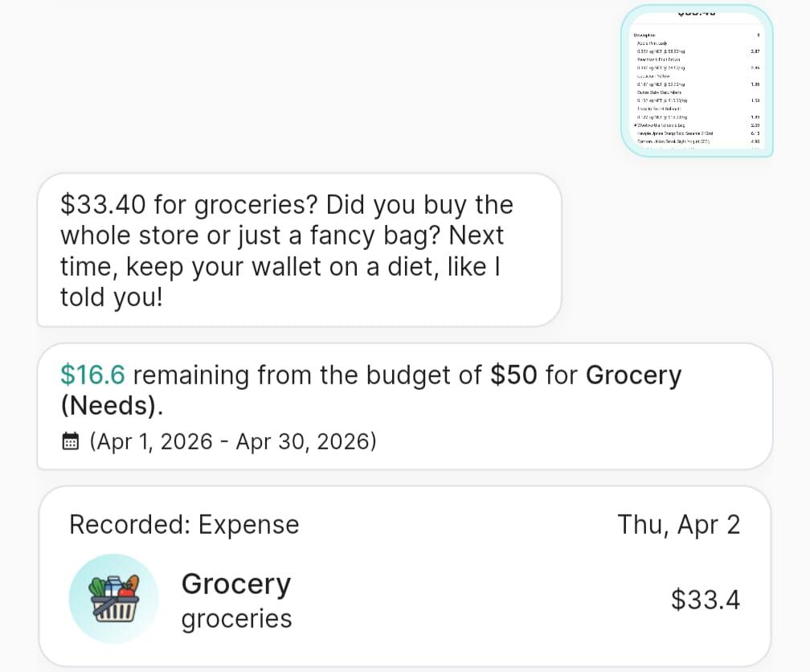
Task: Click the cut-off total atop the receipt
Action: pos(697,13)
